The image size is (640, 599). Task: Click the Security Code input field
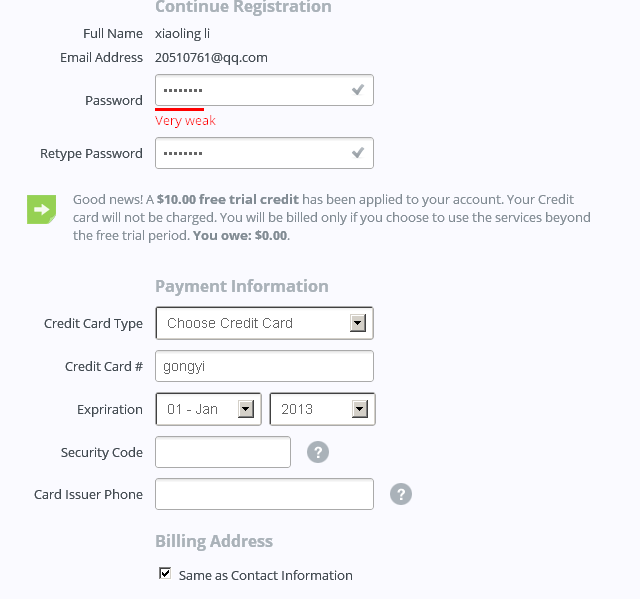tap(223, 452)
